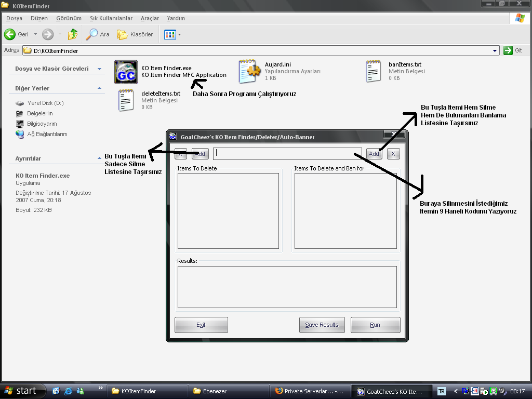Click inside the Items To Delete list
The height and width of the screenshot is (399, 532).
point(229,211)
